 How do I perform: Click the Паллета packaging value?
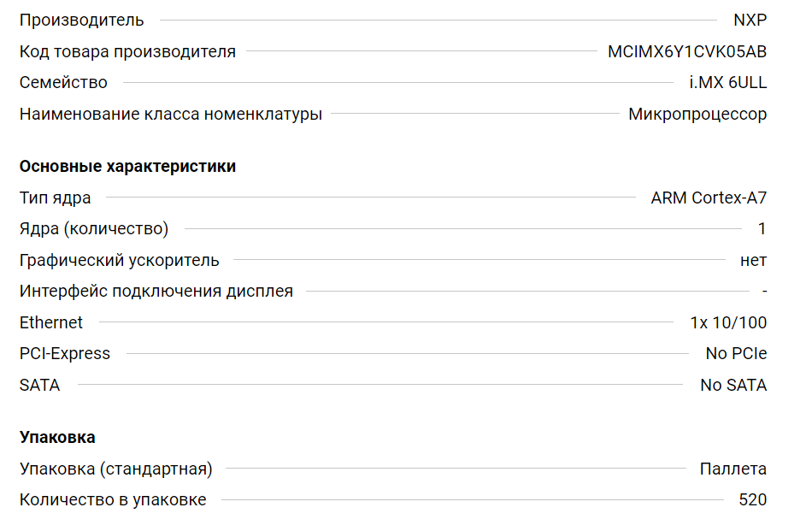(733, 469)
